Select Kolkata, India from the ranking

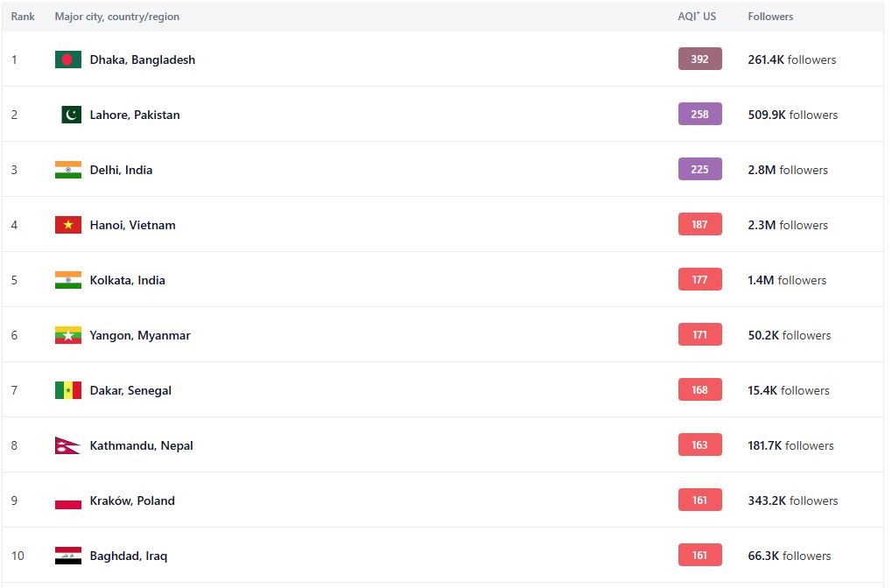pyautogui.click(x=128, y=280)
